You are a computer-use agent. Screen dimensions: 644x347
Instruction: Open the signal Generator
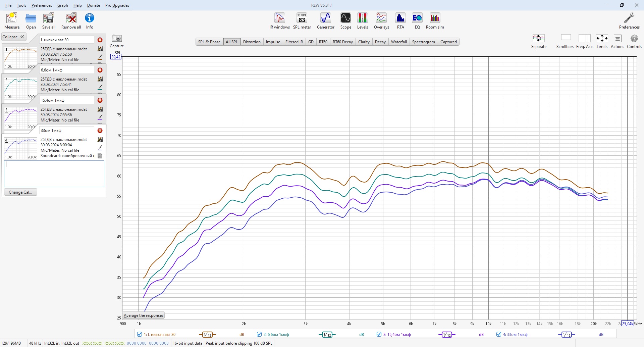click(326, 21)
